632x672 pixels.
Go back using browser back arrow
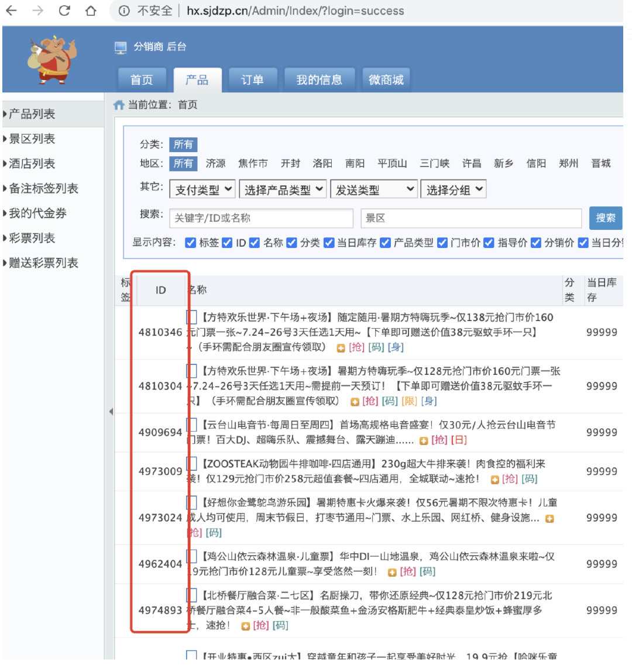coord(11,11)
